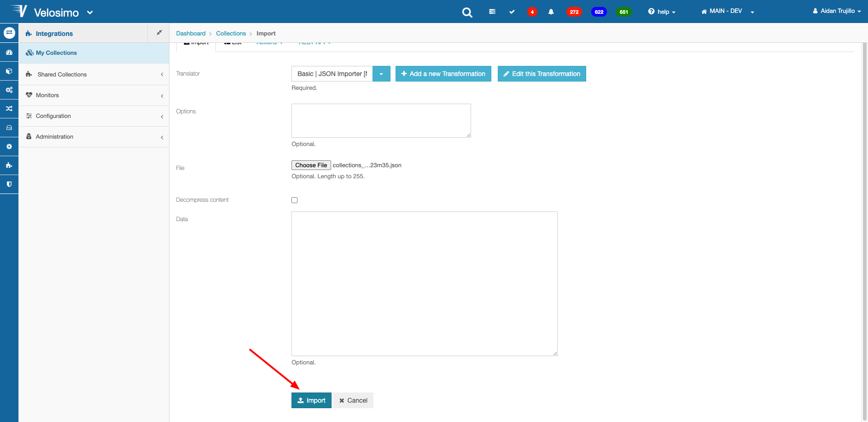Open the drive storage icon in left rail
This screenshot has width=868, height=422.
pyautogui.click(x=9, y=128)
